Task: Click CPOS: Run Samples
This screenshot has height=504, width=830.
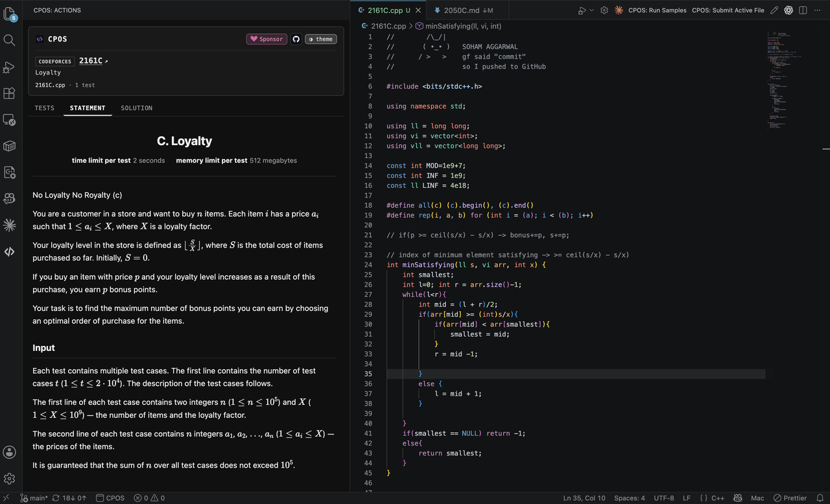Action: pyautogui.click(x=658, y=10)
